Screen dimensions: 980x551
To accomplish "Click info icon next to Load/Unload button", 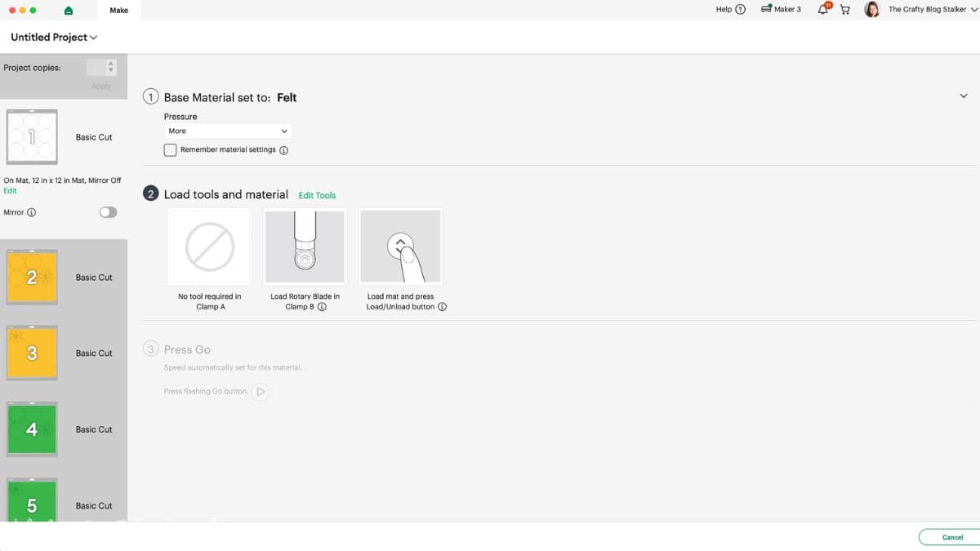I will (x=442, y=307).
